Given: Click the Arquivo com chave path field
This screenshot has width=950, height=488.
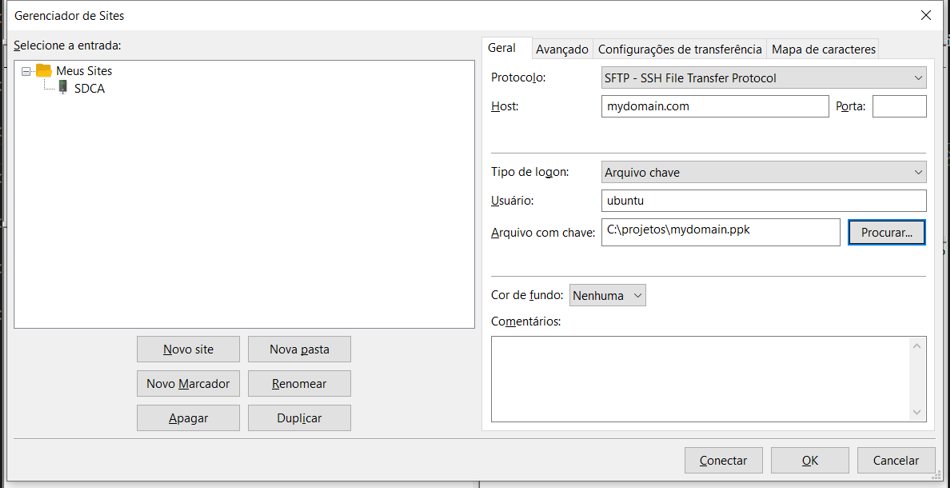Looking at the screenshot, I should pyautogui.click(x=720, y=232).
